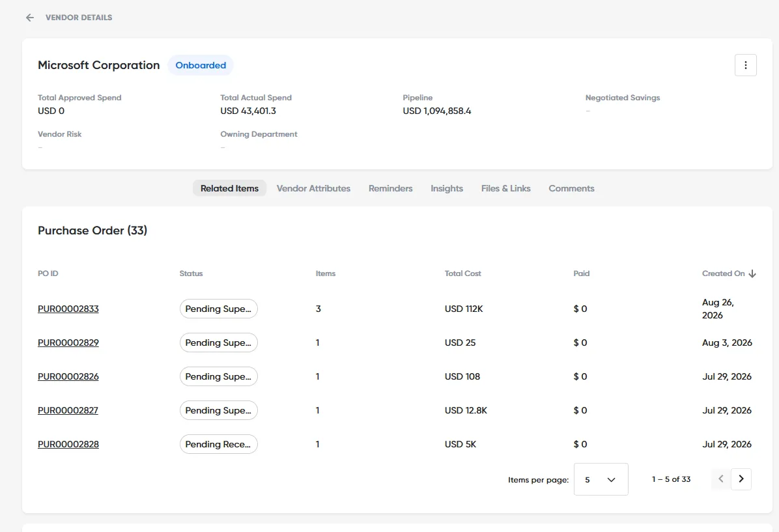Switch to Related Items tab
This screenshot has height=532, width=779.
pyautogui.click(x=229, y=188)
